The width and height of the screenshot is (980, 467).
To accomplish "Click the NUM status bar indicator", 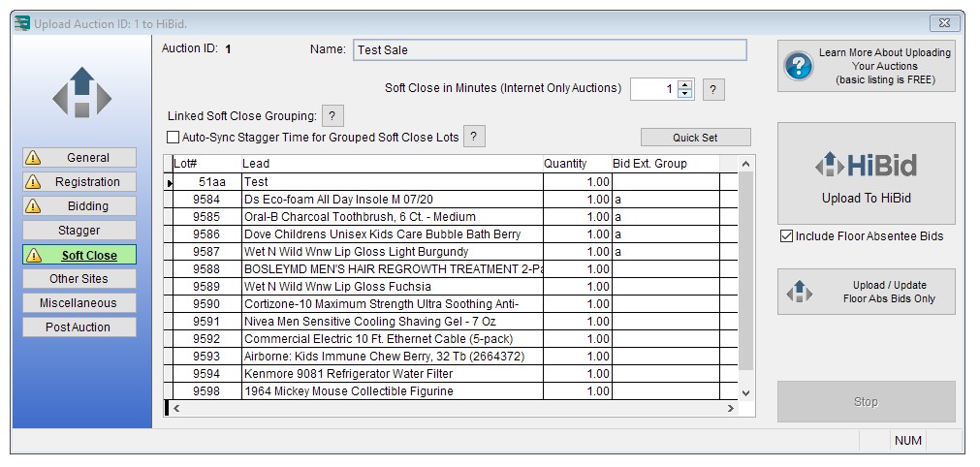I will 907,441.
